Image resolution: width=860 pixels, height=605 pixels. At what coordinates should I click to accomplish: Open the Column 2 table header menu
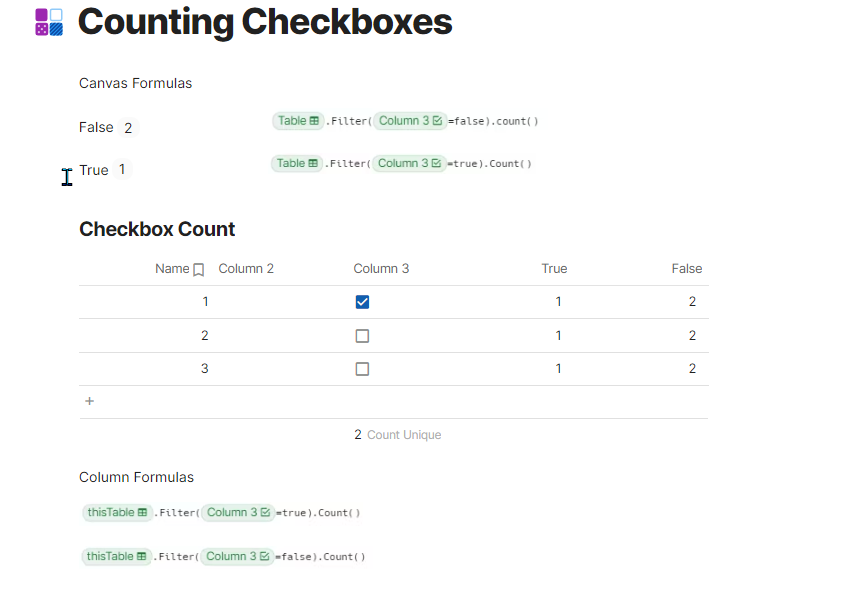coord(246,269)
